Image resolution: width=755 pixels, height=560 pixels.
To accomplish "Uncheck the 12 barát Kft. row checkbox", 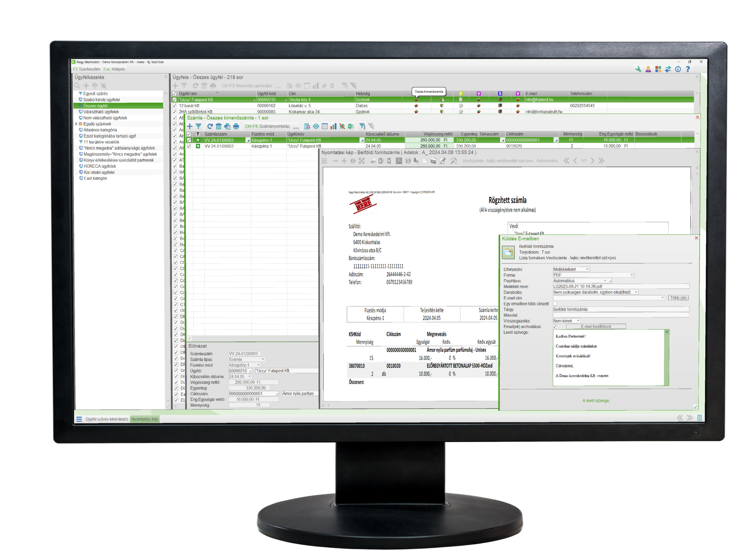I will point(175,106).
